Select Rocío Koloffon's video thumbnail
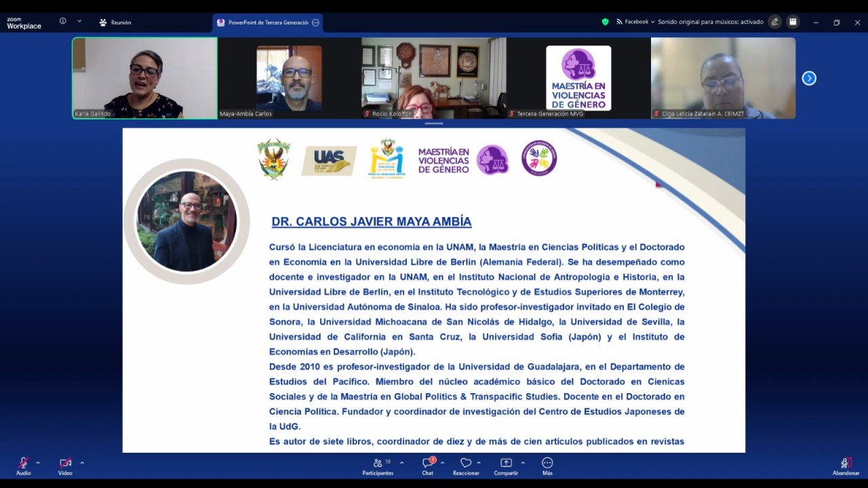The height and width of the screenshot is (488, 868). [x=434, y=78]
